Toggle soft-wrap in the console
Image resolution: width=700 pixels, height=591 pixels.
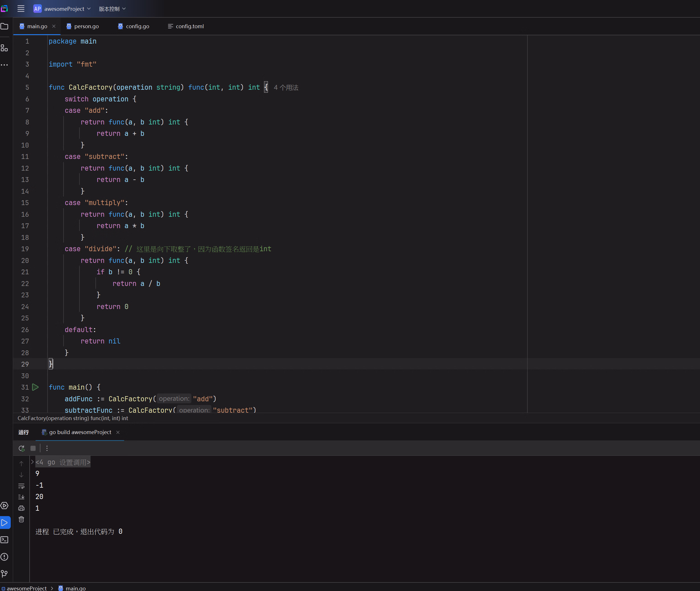[x=21, y=486]
